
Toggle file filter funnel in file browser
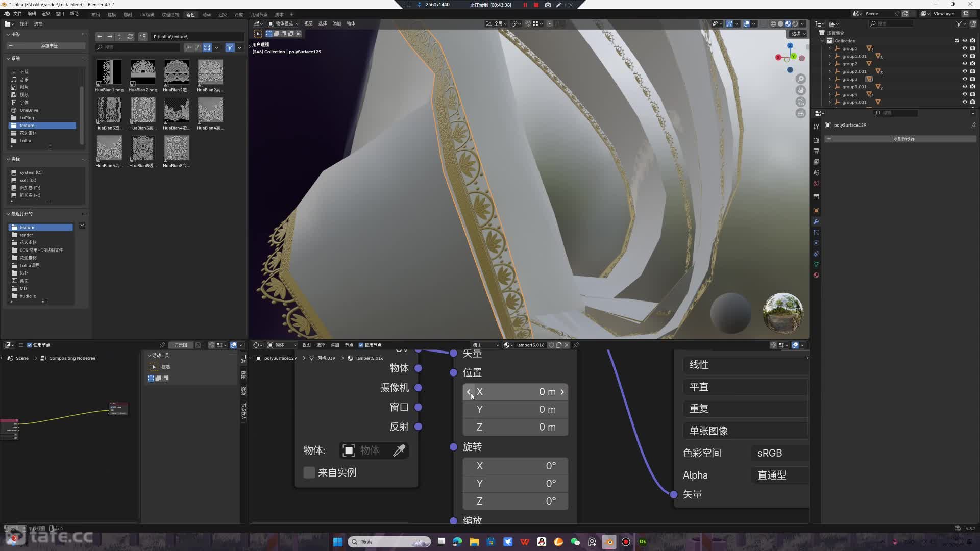(x=230, y=47)
